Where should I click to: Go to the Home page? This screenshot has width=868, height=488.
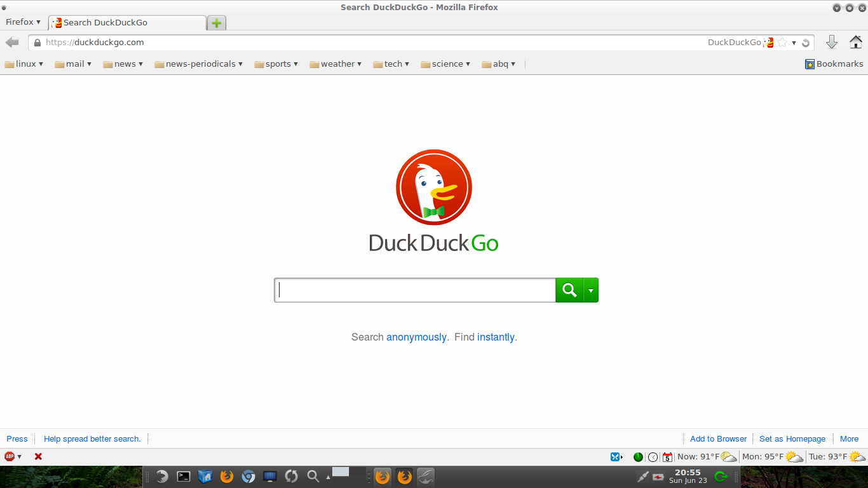(856, 42)
